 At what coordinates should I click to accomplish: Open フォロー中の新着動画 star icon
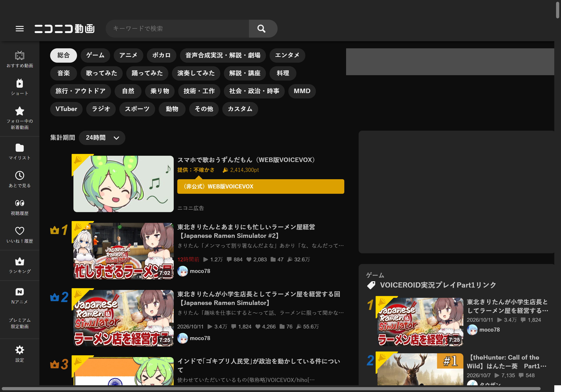[19, 111]
